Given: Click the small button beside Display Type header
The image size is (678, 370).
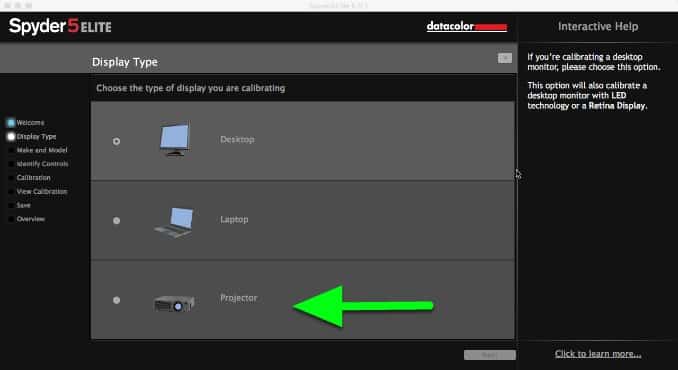Looking at the screenshot, I should pos(505,58).
